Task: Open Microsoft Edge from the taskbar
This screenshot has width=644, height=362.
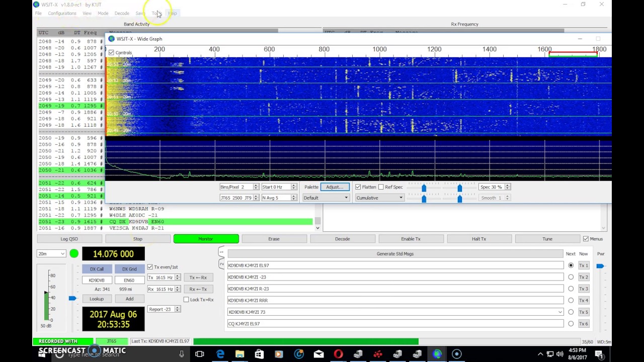Action: (220, 354)
